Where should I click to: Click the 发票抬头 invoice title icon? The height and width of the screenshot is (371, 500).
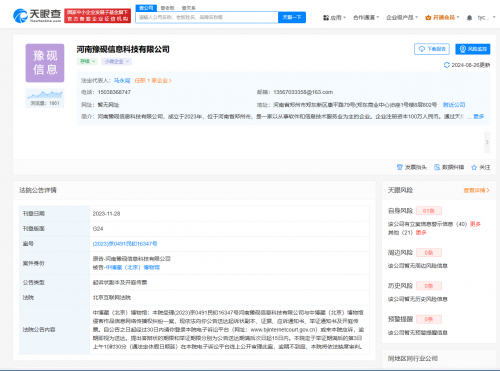coord(400,167)
